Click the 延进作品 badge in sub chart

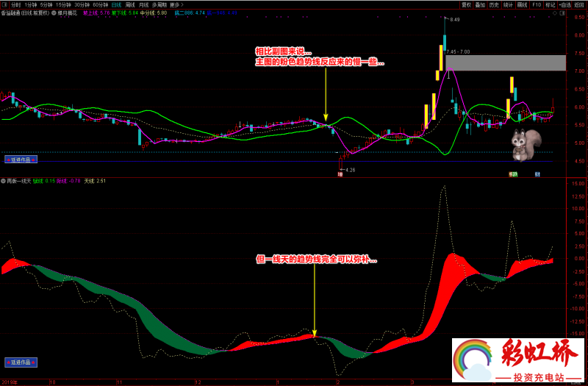(21, 362)
